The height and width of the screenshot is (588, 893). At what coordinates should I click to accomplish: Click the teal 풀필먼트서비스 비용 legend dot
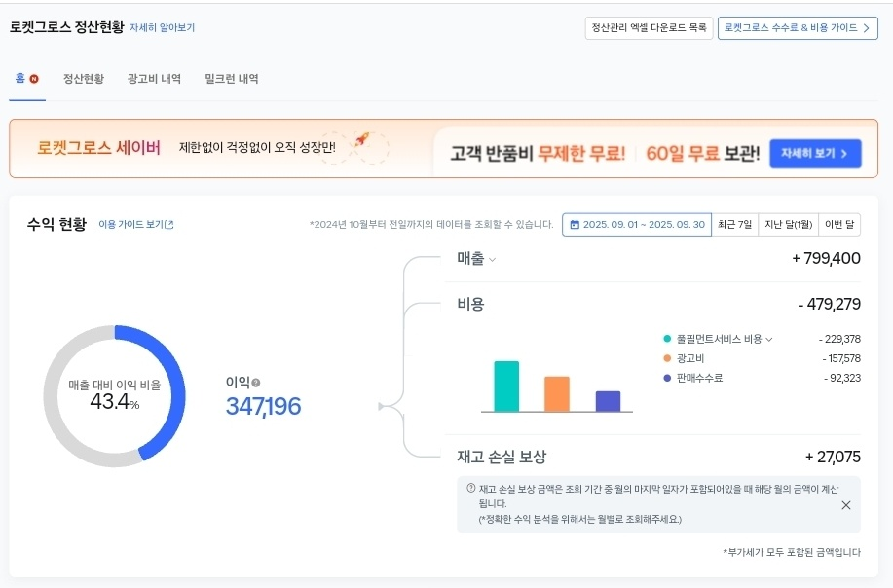point(667,339)
